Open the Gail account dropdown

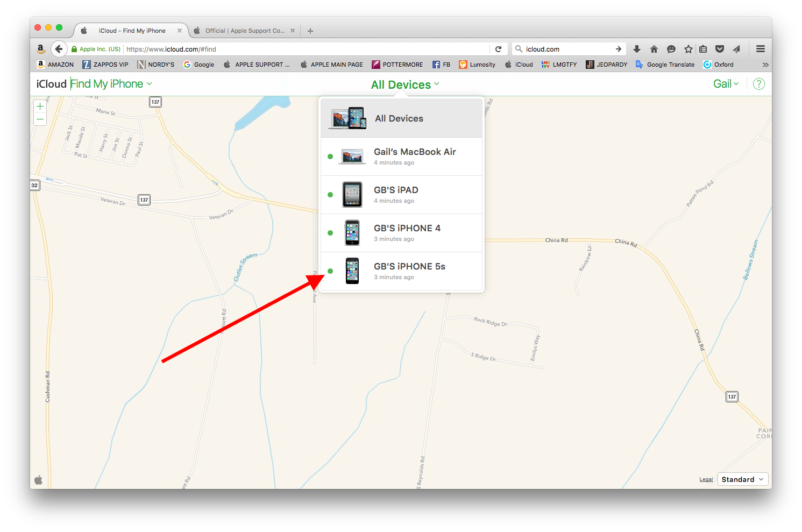[x=726, y=84]
